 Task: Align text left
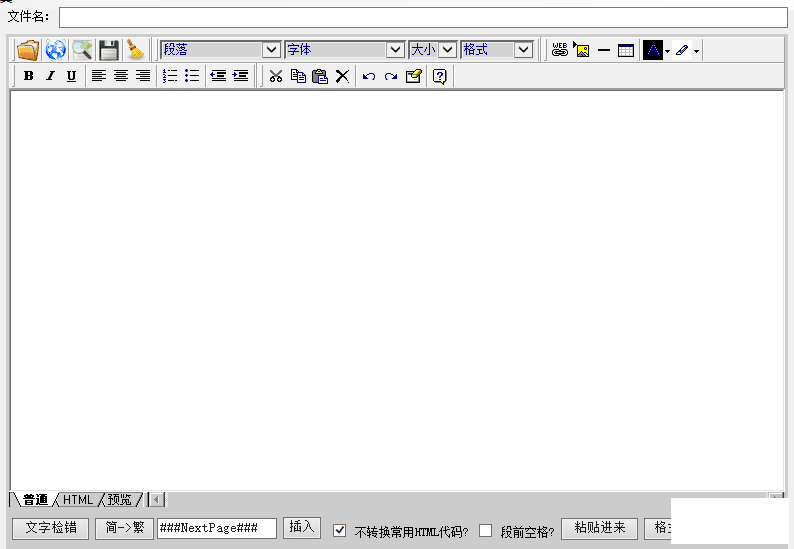tap(98, 76)
